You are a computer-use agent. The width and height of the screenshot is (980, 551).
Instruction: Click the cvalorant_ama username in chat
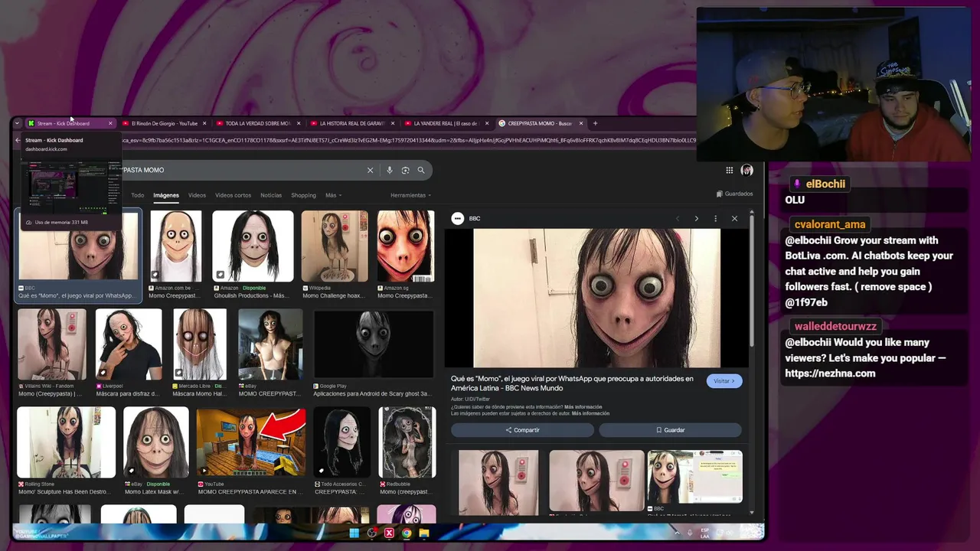click(830, 224)
